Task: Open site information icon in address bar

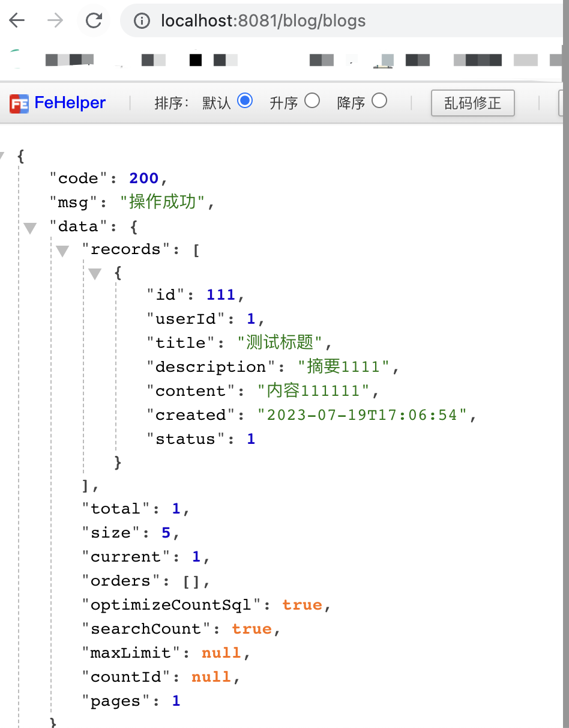Action: (x=142, y=22)
